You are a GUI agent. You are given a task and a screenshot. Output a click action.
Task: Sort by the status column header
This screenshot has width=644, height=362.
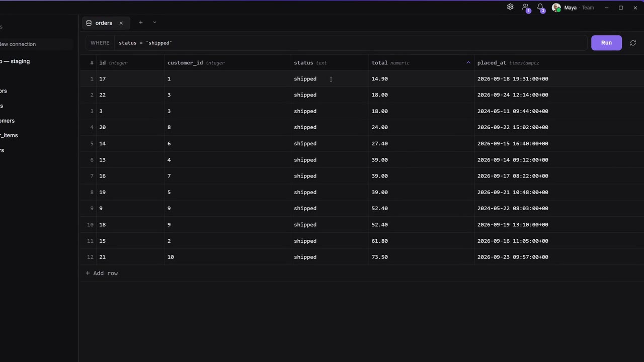330,63
